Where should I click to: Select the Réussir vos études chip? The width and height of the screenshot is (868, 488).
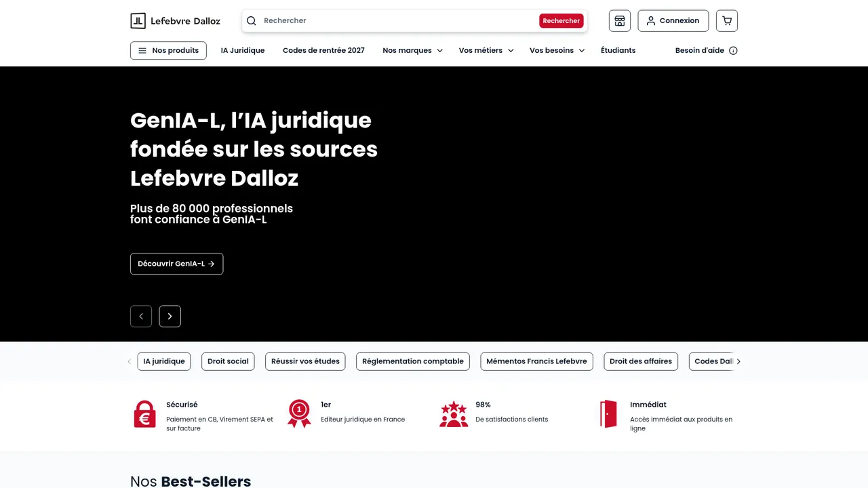point(305,361)
